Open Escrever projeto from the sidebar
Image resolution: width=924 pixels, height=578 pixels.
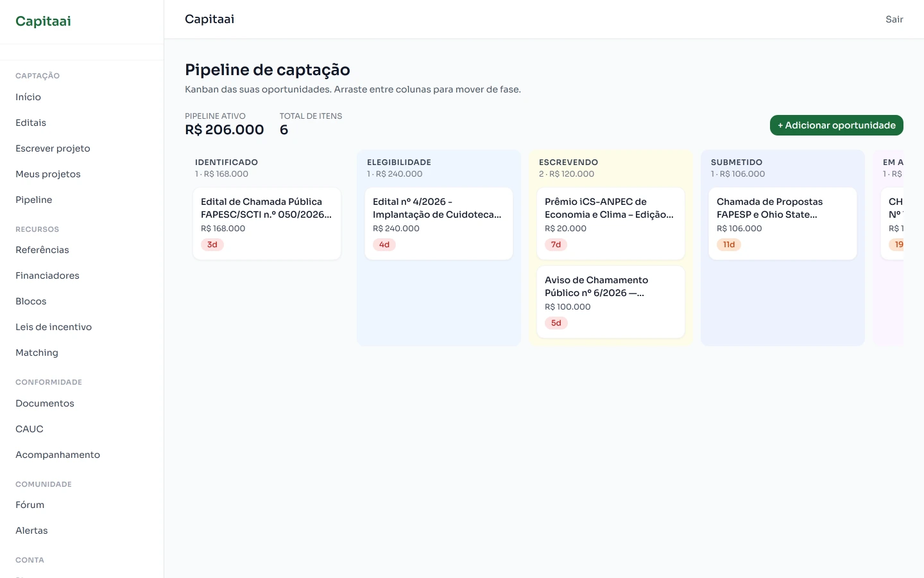[x=53, y=148]
